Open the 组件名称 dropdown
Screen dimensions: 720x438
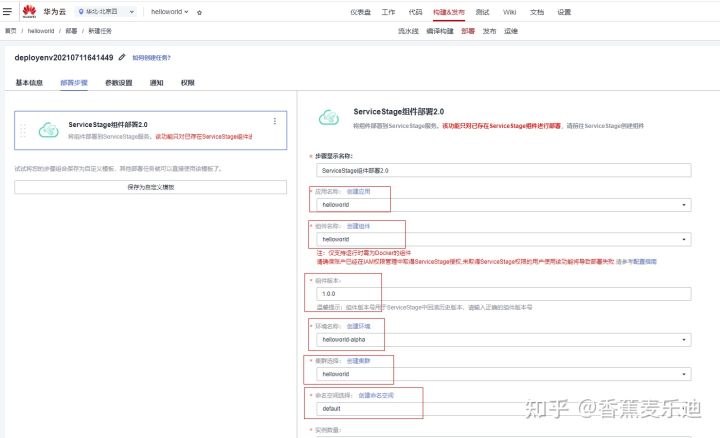504,239
